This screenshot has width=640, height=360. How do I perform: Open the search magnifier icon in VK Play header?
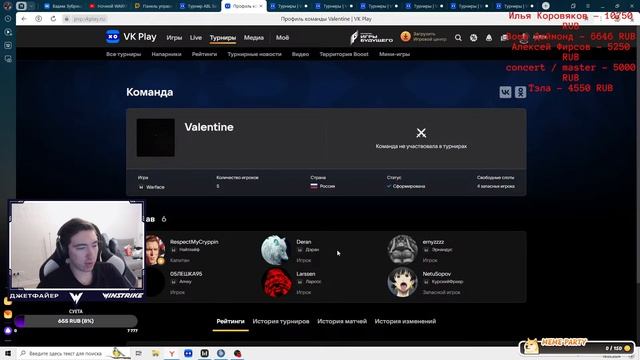point(458,38)
